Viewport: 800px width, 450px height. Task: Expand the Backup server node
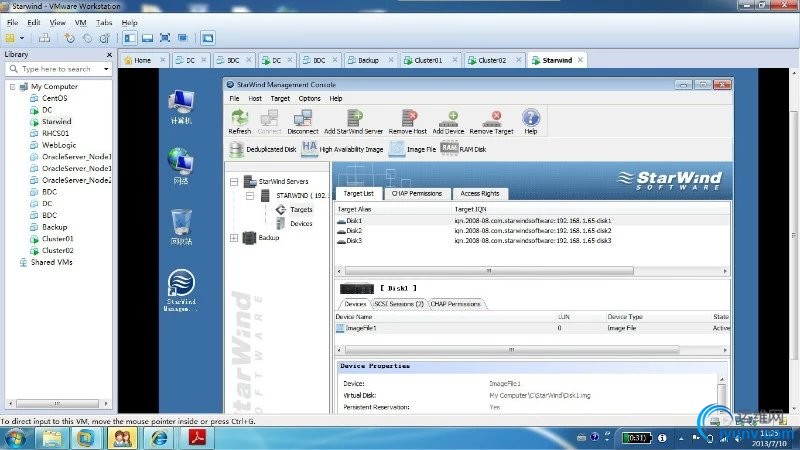coord(234,238)
